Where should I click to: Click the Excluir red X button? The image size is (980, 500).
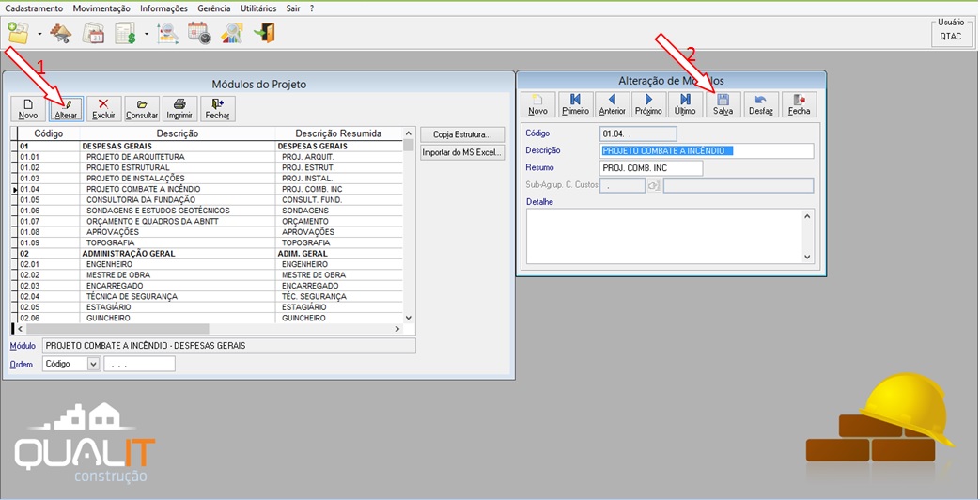point(103,109)
